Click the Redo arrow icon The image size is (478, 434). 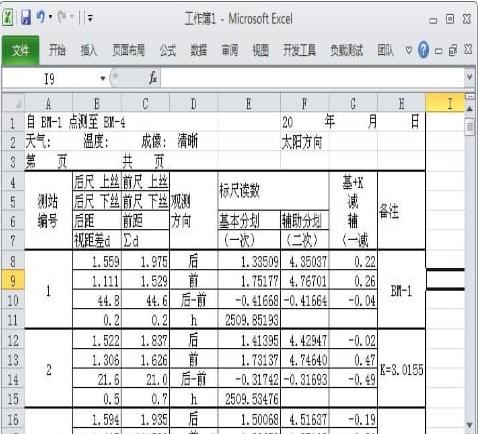click(x=62, y=17)
